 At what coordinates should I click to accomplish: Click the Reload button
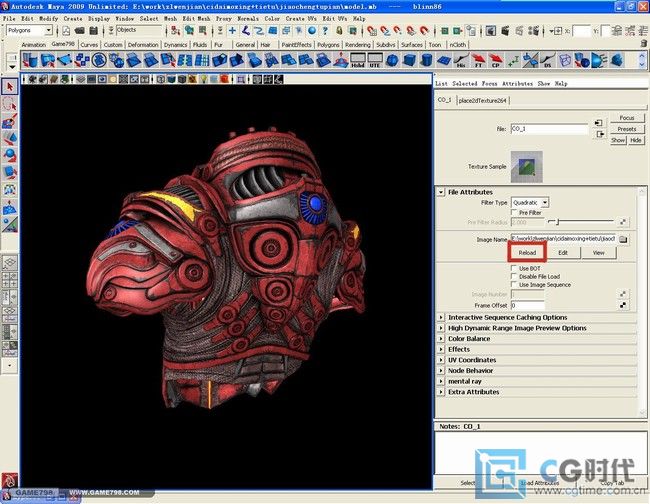pos(527,252)
